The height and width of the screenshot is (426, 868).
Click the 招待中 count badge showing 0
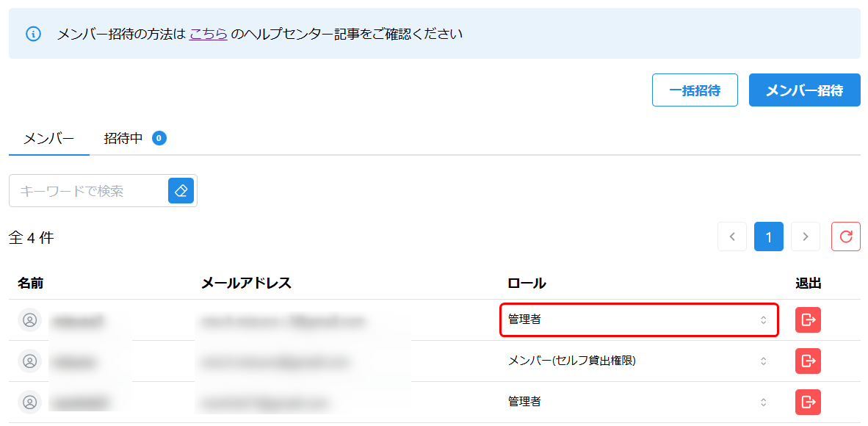[x=159, y=138]
